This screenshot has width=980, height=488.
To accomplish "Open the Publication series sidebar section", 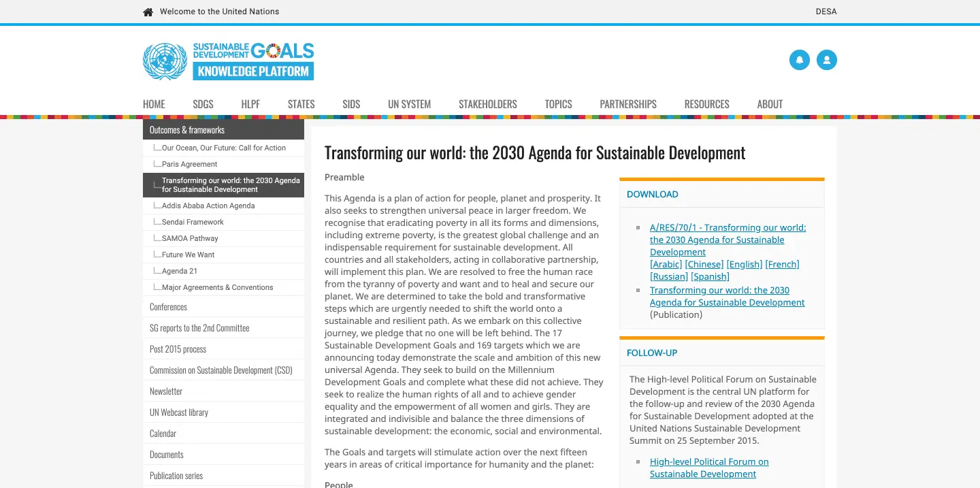I will 223,476.
